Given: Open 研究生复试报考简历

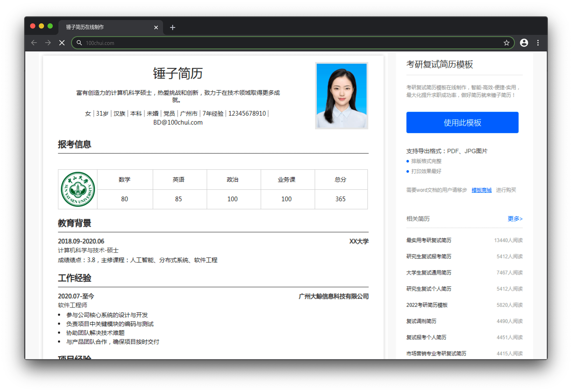Looking at the screenshot, I should click(x=429, y=256).
